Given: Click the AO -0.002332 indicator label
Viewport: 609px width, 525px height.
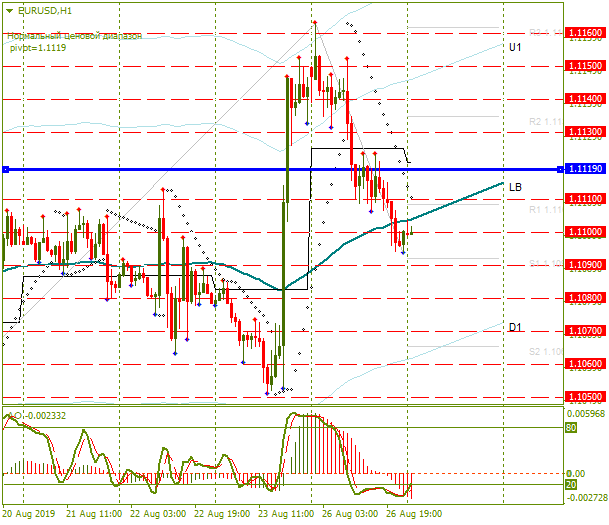Looking at the screenshot, I should tap(37, 416).
